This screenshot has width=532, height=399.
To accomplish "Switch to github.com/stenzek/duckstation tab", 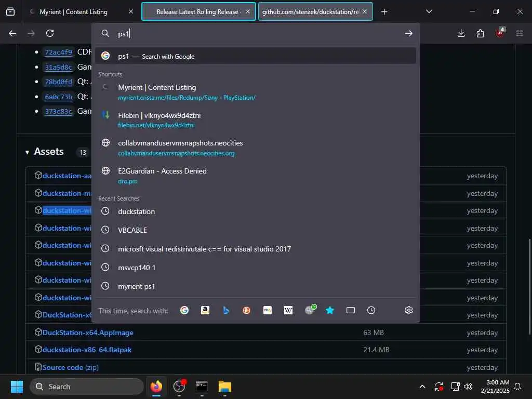I will [315, 11].
